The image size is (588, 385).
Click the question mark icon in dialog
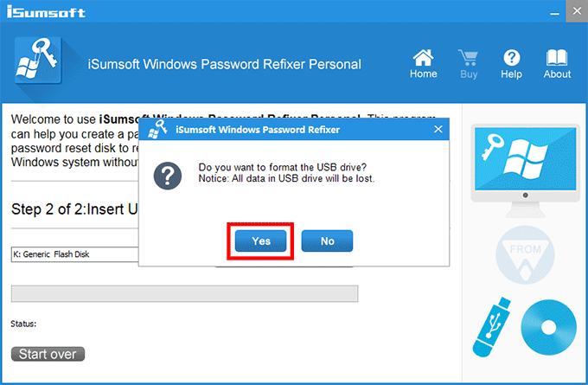(168, 176)
